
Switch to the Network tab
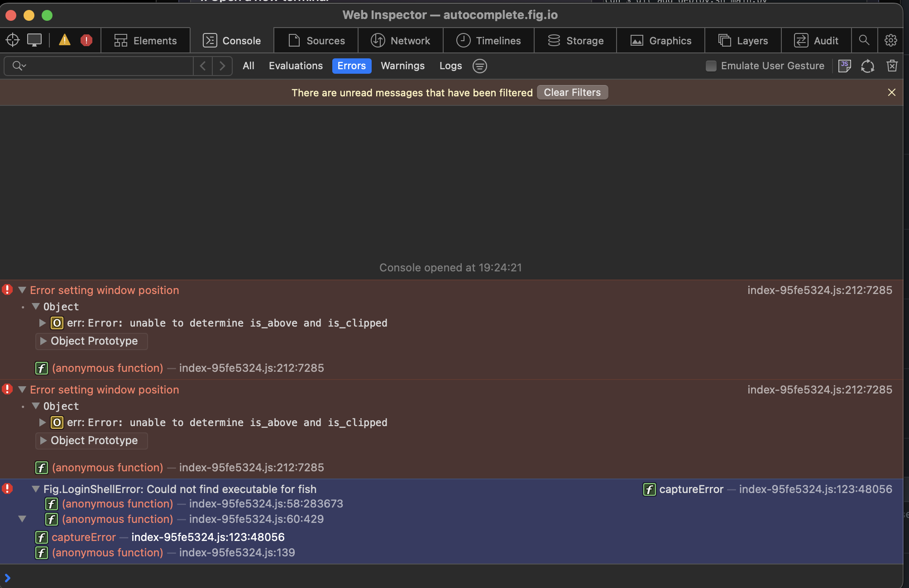(401, 40)
